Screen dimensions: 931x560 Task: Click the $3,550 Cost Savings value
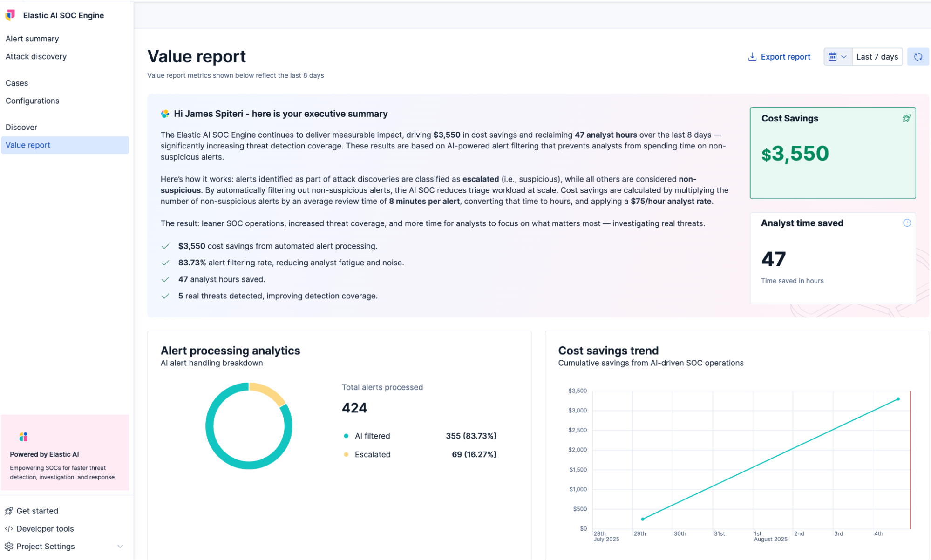point(795,154)
